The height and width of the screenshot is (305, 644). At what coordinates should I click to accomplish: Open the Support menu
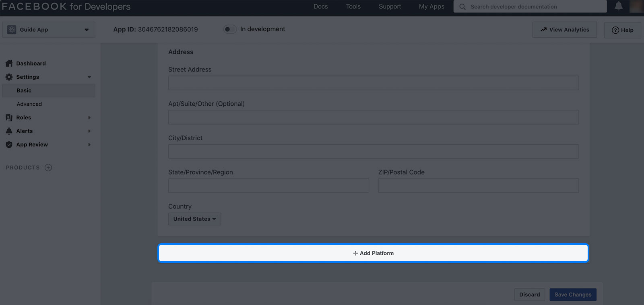[390, 6]
